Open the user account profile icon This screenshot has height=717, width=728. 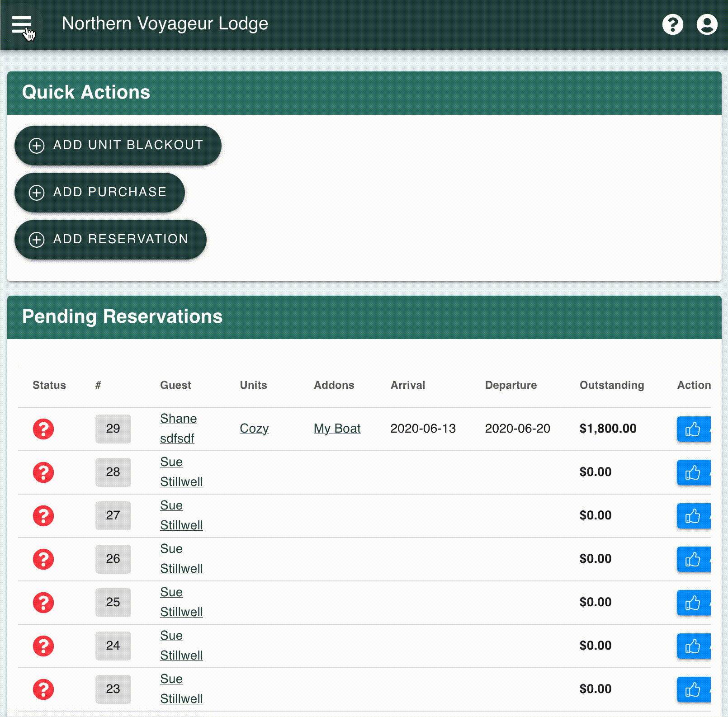pyautogui.click(x=707, y=24)
